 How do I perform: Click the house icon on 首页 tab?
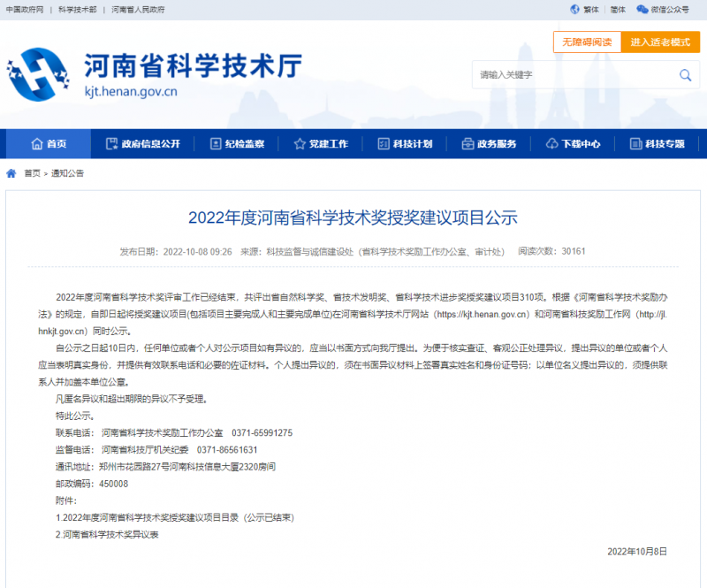(x=36, y=144)
